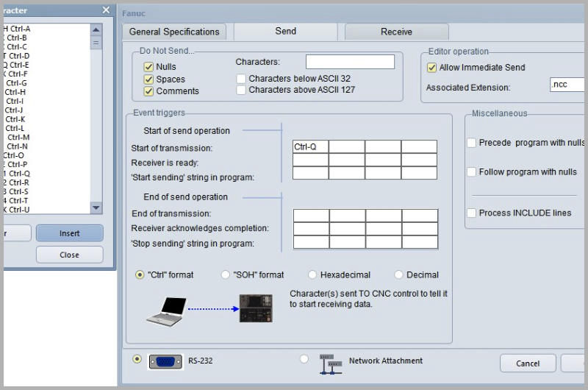The height and width of the screenshot is (390, 588).
Task: Open the General Specifications tab
Action: [x=174, y=32]
